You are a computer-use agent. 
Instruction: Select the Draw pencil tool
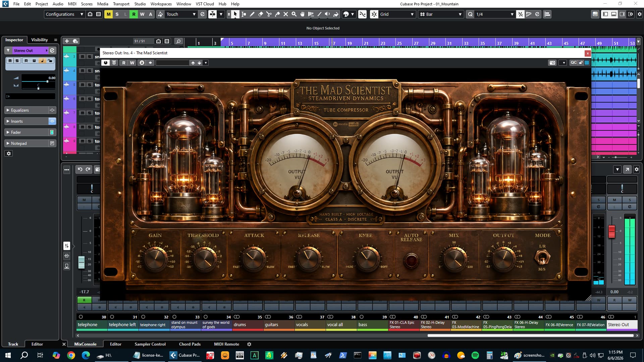(x=252, y=14)
